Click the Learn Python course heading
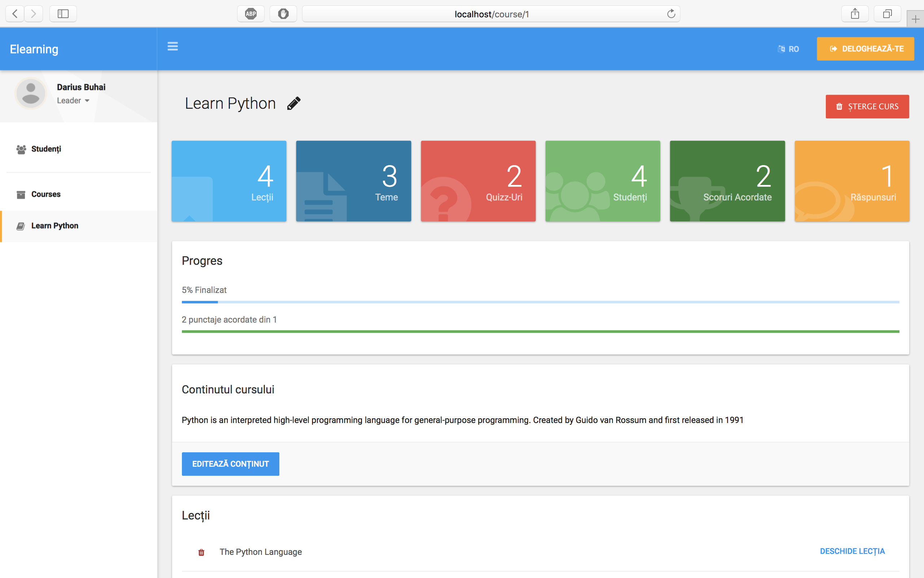Screen dimensions: 924x578 pos(230,103)
